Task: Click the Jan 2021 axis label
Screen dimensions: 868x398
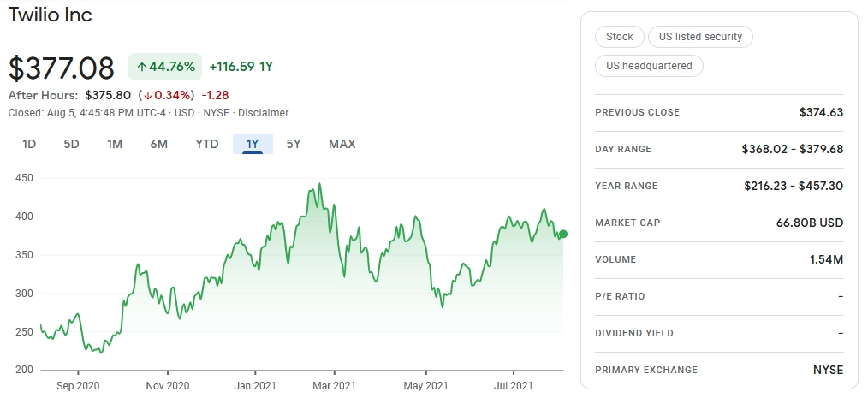Action: pyautogui.click(x=255, y=386)
